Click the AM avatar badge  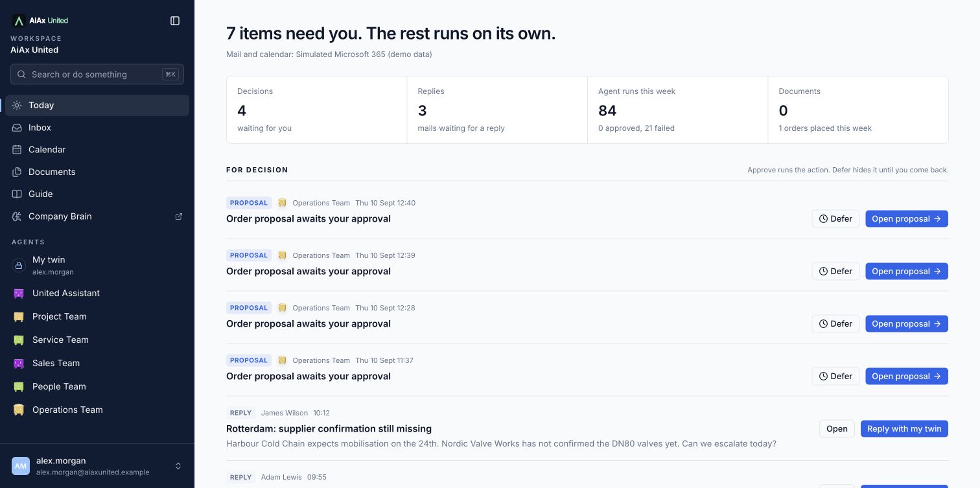point(21,466)
